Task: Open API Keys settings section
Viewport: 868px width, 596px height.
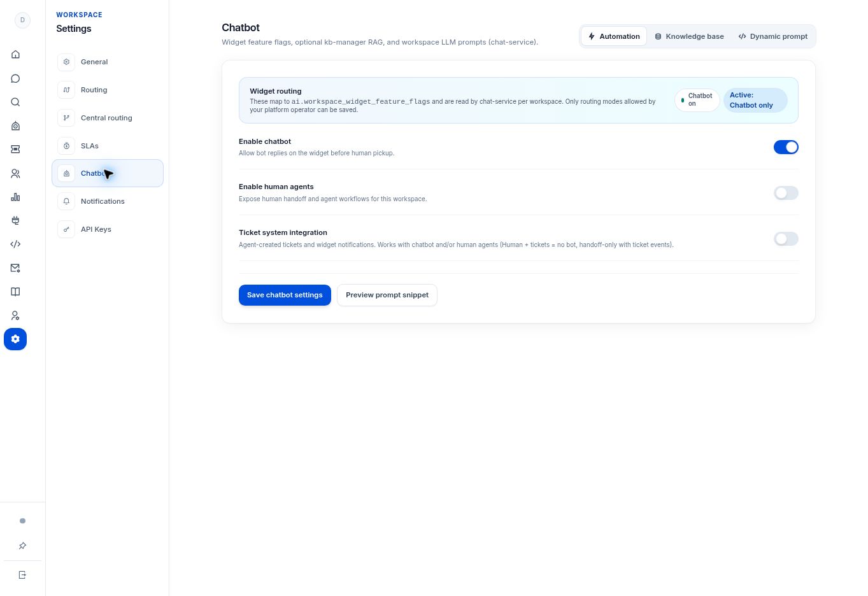Action: [108, 229]
